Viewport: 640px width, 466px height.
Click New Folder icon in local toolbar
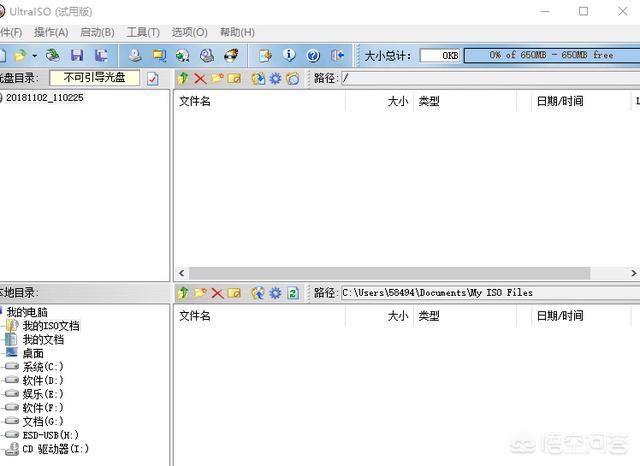click(x=200, y=293)
